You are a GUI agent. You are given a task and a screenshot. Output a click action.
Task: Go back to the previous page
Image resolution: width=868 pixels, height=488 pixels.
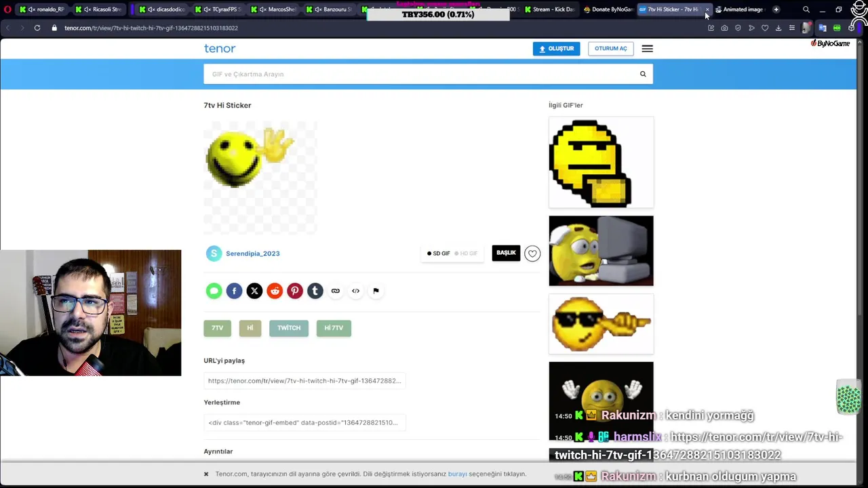[x=8, y=28]
